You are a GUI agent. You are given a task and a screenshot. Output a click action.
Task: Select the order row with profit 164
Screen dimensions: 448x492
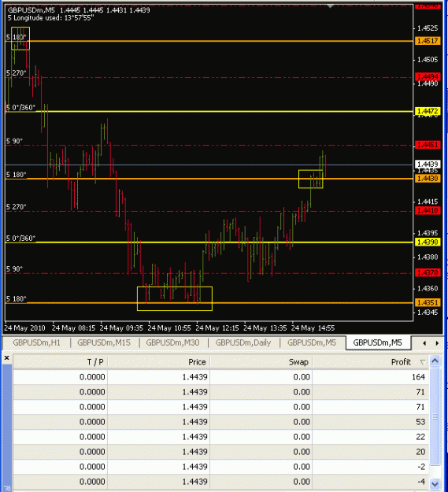coord(221,377)
